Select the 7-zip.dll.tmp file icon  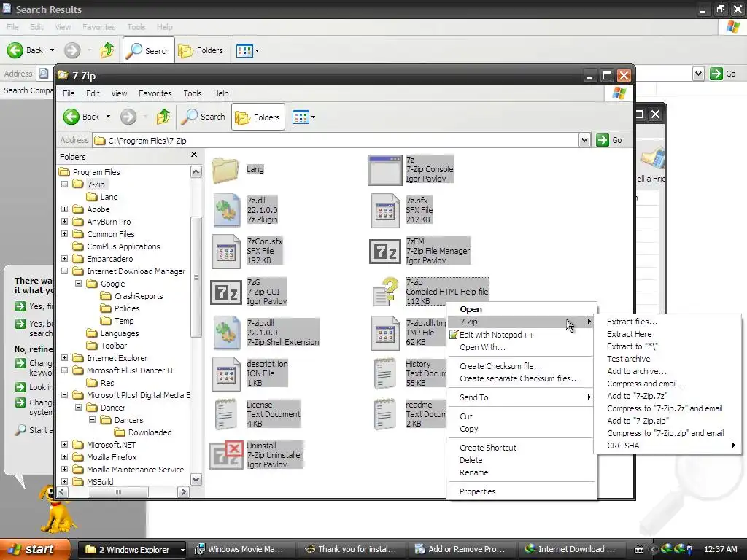coord(385,332)
